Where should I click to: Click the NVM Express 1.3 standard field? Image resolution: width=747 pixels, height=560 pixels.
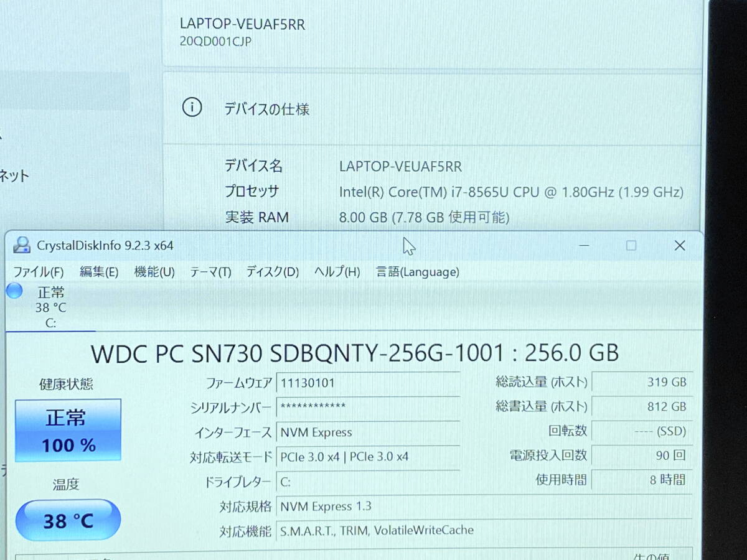[484, 506]
